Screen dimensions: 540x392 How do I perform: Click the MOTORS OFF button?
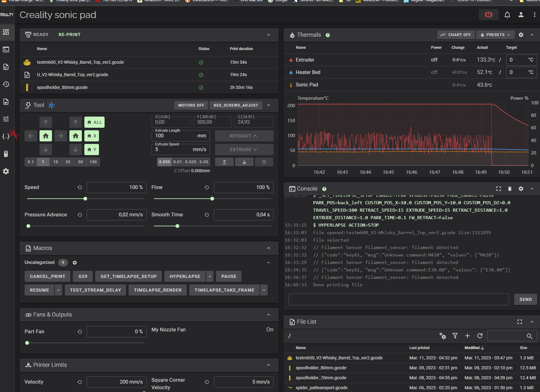point(191,105)
